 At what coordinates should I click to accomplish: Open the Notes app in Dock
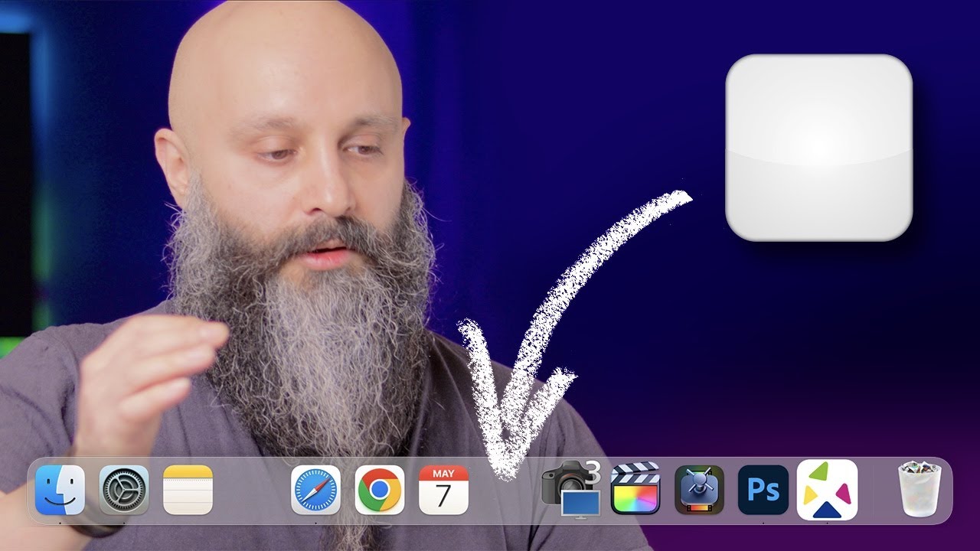click(188, 490)
